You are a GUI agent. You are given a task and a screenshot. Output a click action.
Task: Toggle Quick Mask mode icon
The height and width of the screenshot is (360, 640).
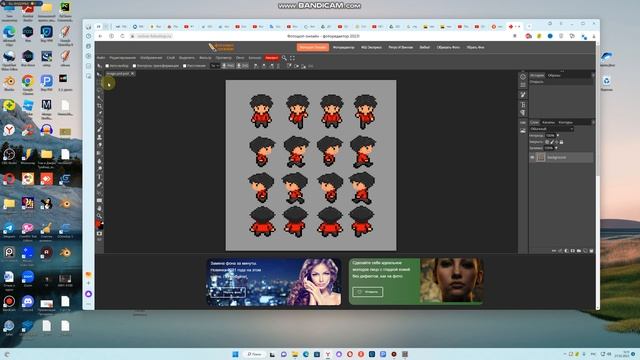tap(99, 233)
